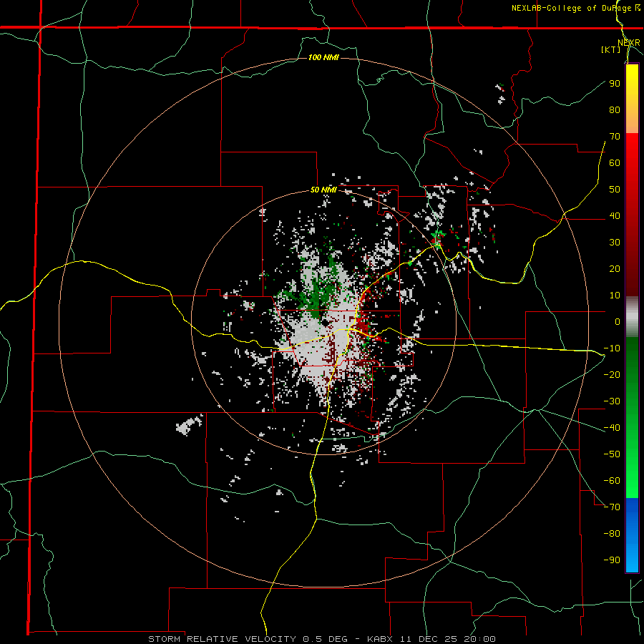The image size is (644, 644).
Task: Click the 60 value on color scale
Action: 615,163
